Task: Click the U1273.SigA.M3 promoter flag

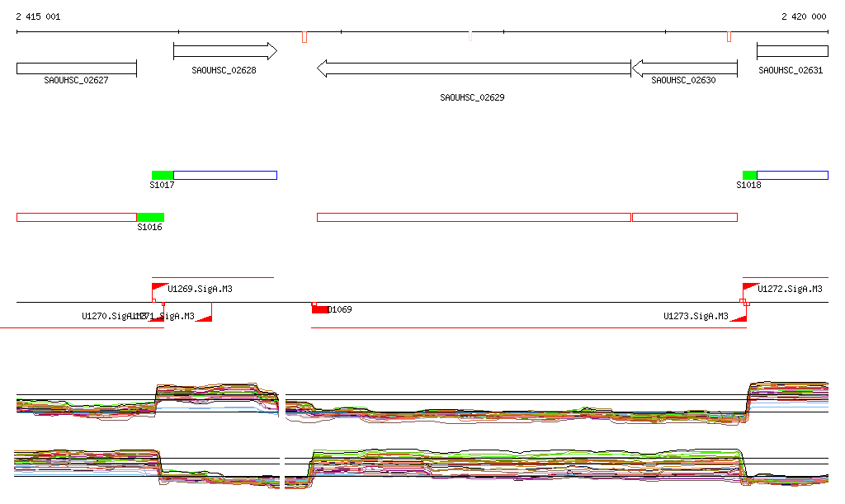Action: click(739, 317)
